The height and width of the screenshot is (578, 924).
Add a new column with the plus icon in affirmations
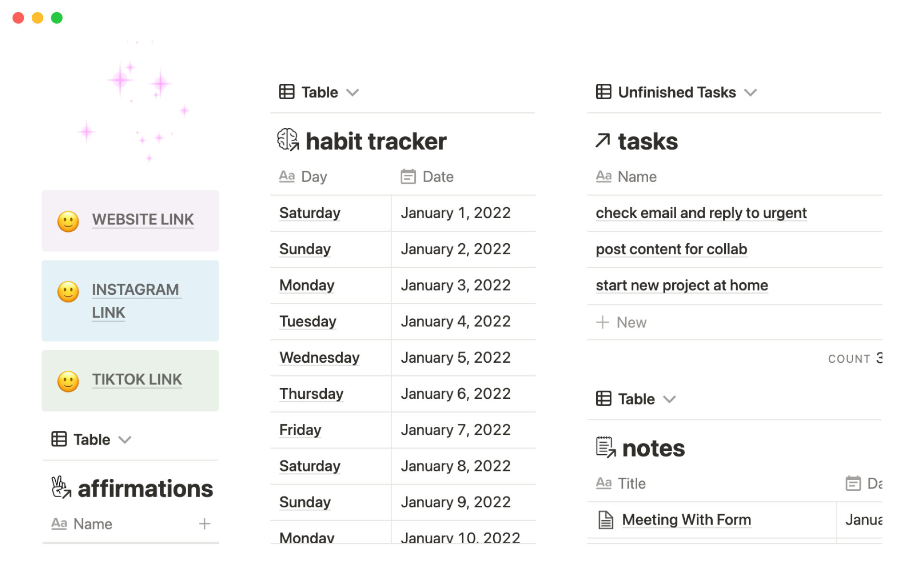pos(205,524)
